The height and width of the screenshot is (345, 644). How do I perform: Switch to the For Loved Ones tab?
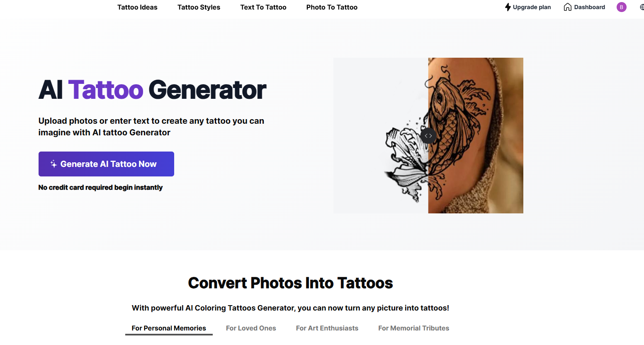click(251, 328)
